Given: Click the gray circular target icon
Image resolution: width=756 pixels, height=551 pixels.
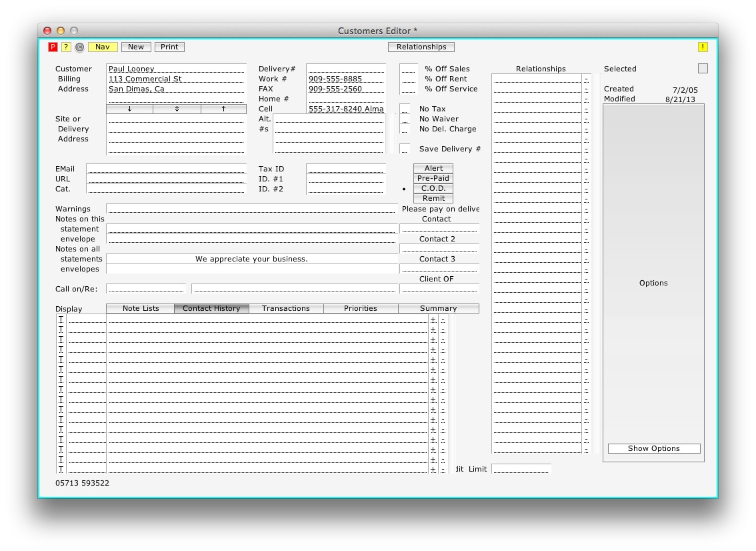Looking at the screenshot, I should [79, 47].
